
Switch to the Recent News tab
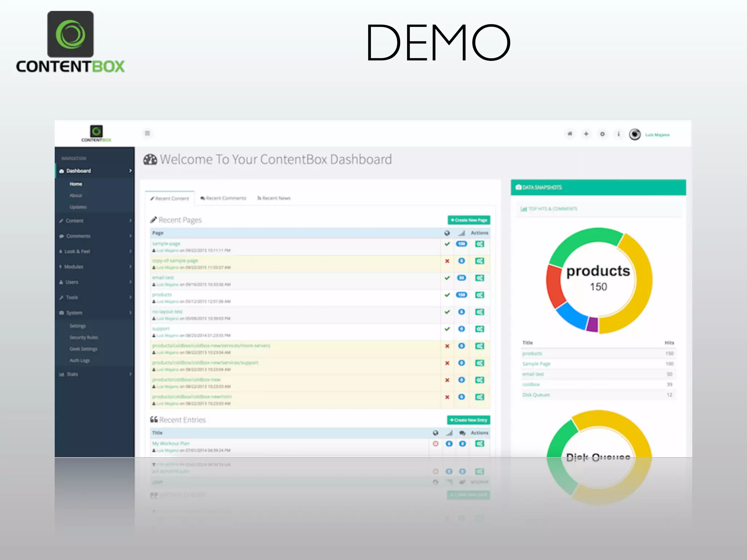pos(274,198)
